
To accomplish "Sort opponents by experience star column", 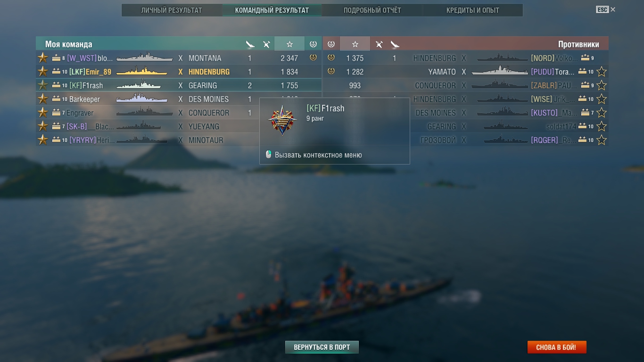I will tap(355, 44).
